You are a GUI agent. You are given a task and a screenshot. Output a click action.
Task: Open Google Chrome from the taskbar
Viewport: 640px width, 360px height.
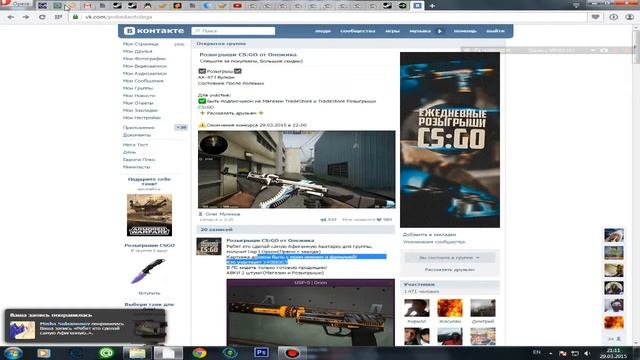(x=200, y=353)
